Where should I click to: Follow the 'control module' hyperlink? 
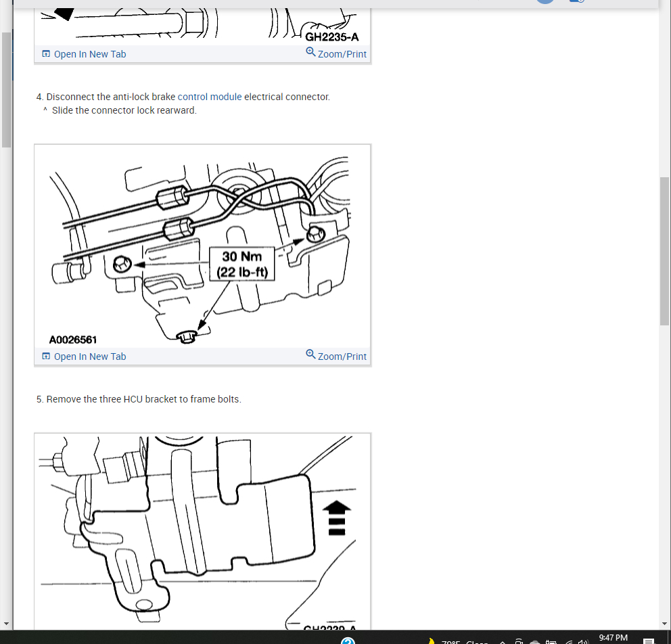point(210,97)
